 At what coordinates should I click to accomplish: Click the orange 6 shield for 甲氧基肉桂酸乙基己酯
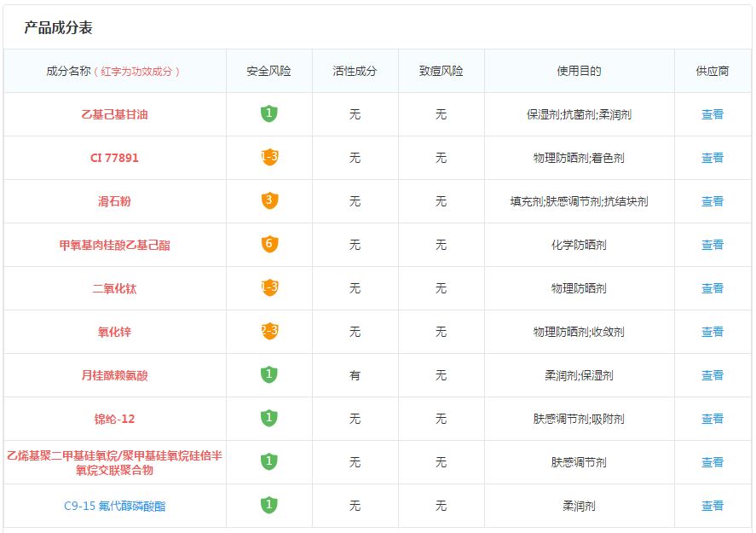[269, 244]
